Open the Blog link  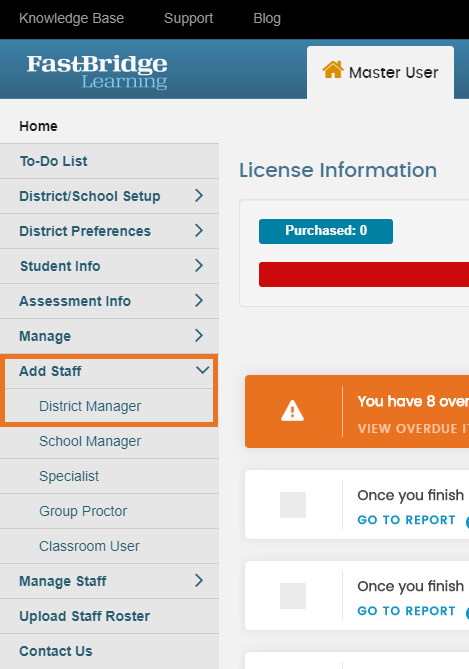(x=267, y=18)
